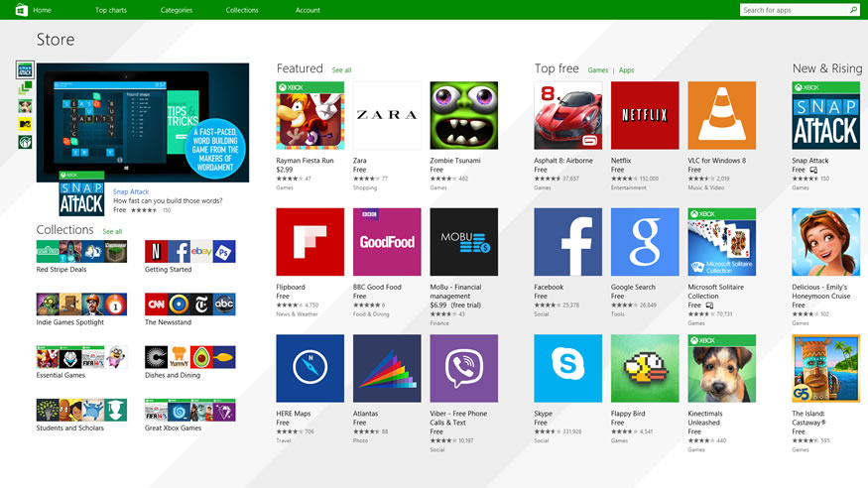868x488 pixels.
Task: Open Students and Scholars collection
Action: [x=81, y=410]
